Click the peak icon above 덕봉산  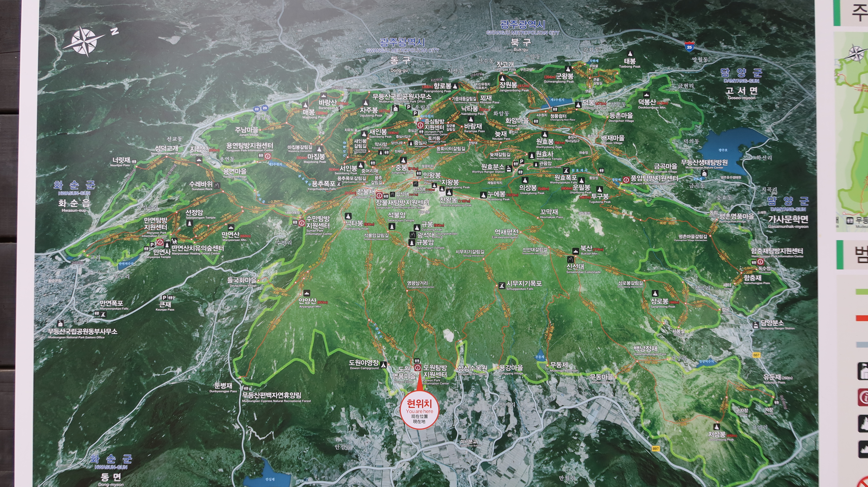646,95
